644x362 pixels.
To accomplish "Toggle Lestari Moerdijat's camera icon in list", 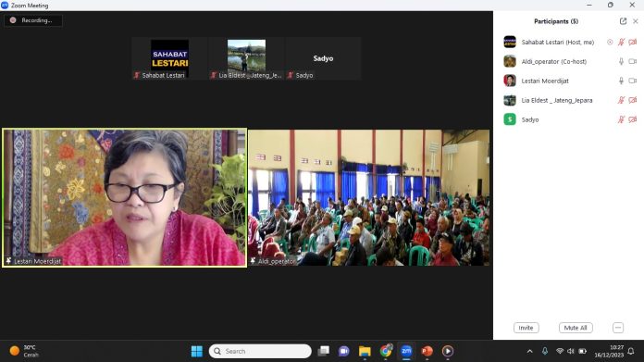I will (633, 81).
